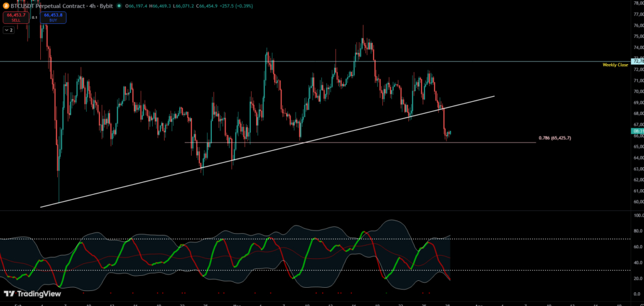Click the green market status dot
The height and width of the screenshot is (306, 644).
[119, 6]
